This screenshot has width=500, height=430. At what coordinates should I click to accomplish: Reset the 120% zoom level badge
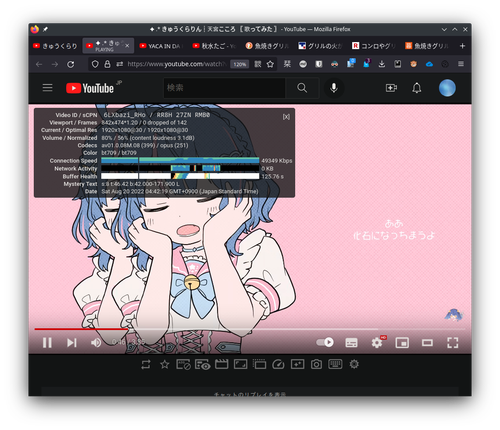[x=240, y=64]
